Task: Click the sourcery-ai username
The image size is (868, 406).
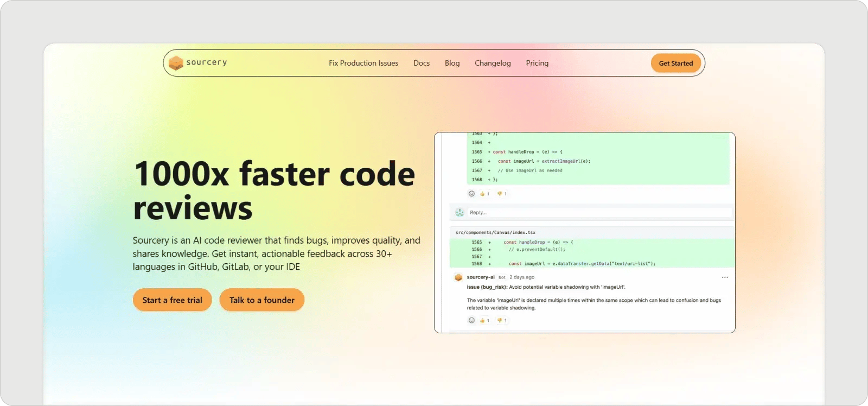Action: point(481,277)
